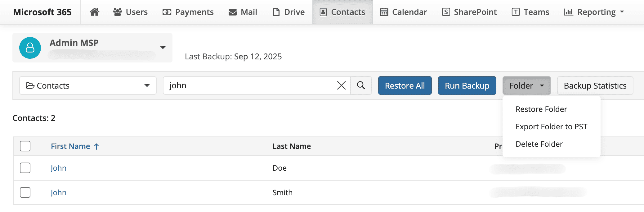Toggle the select-all checkbox in header
This screenshot has height=212, width=644.
[25, 146]
